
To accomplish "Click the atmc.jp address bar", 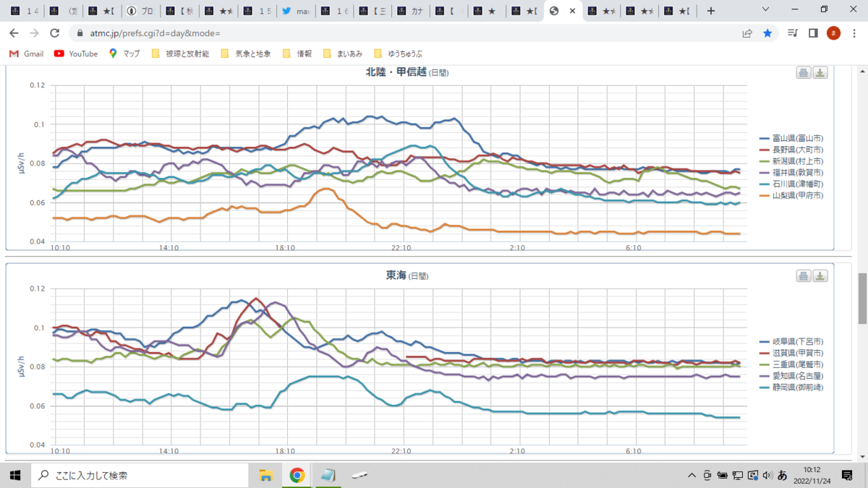I will 405,33.
